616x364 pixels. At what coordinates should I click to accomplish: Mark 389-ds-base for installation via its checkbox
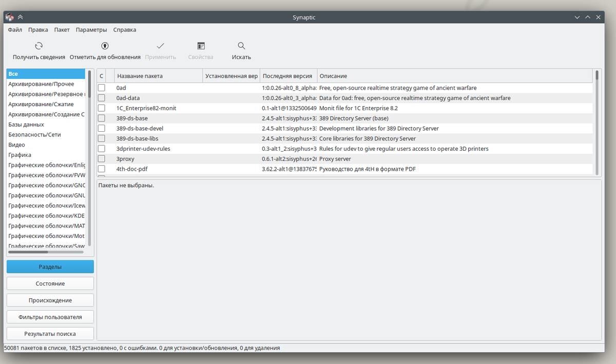[101, 118]
